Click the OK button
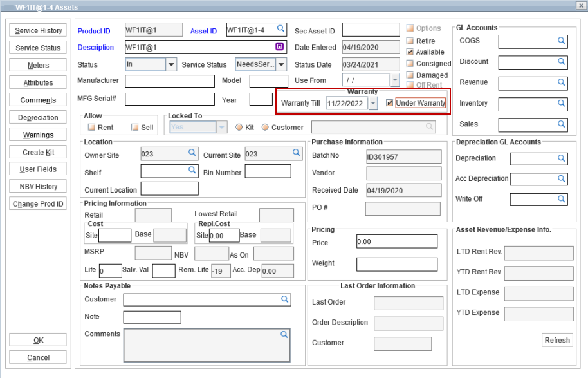 click(39, 340)
